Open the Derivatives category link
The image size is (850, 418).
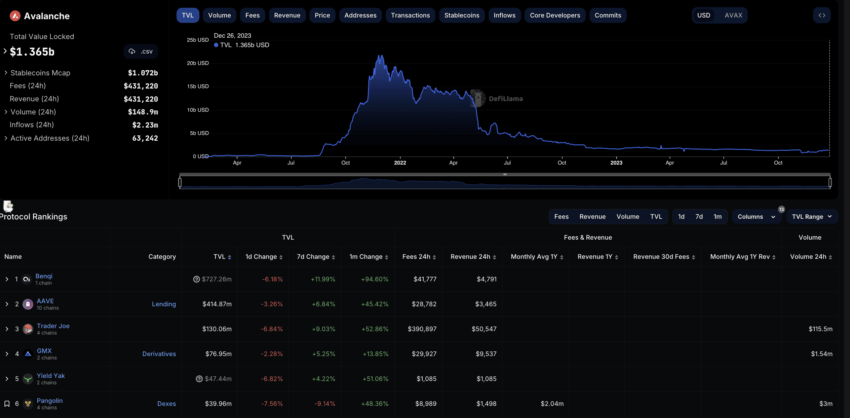coord(158,353)
